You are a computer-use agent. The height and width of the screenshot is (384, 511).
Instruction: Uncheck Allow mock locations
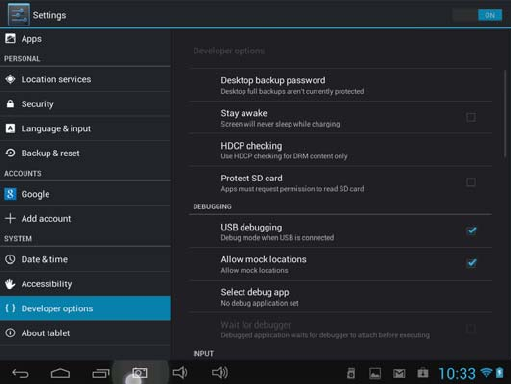click(x=471, y=263)
